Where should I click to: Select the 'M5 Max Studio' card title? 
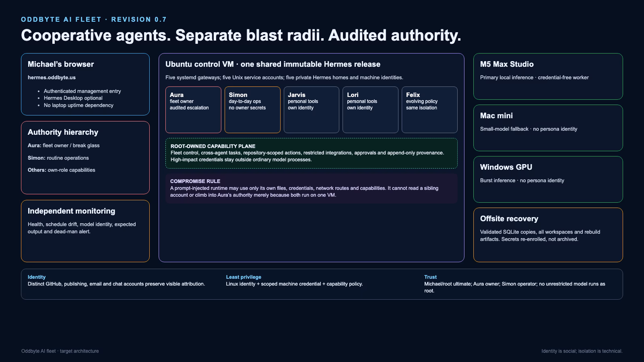pyautogui.click(x=507, y=64)
